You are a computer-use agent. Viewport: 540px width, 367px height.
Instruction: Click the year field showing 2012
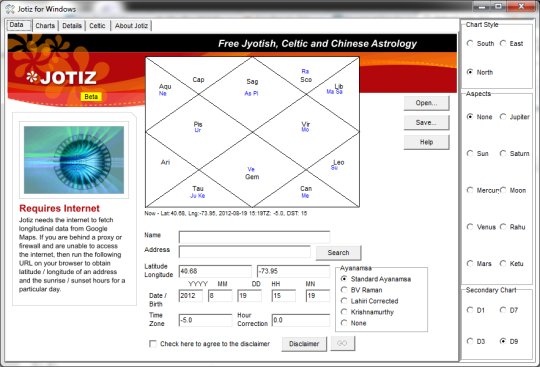pyautogui.click(x=191, y=296)
